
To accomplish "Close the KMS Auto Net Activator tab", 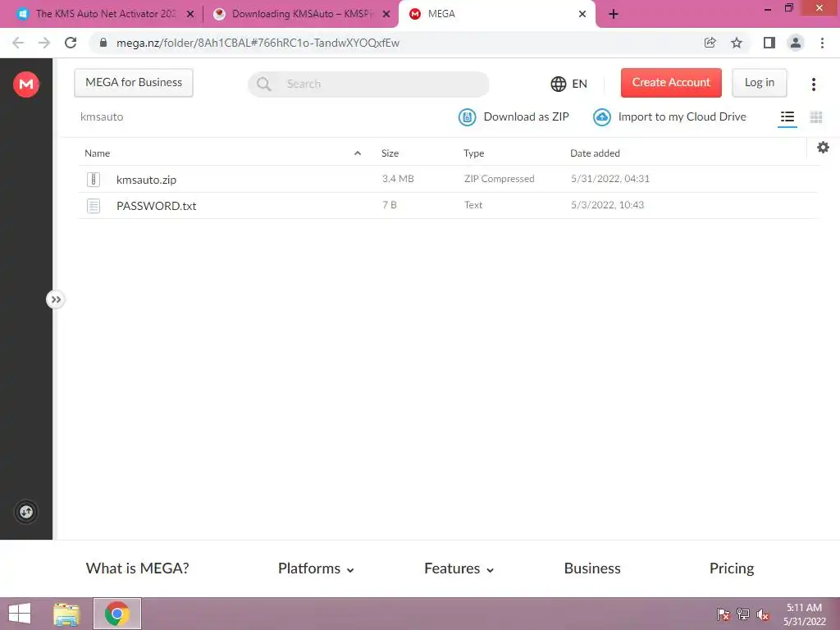I will 190,14.
